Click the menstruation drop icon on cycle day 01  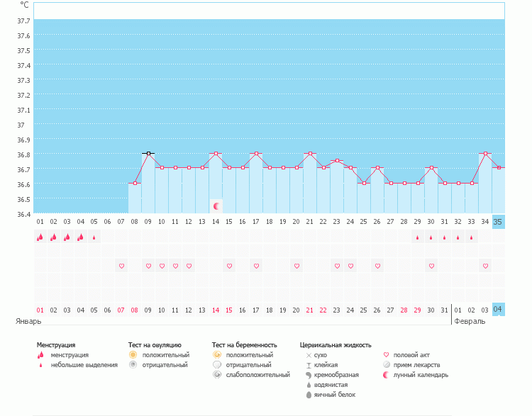coord(40,237)
